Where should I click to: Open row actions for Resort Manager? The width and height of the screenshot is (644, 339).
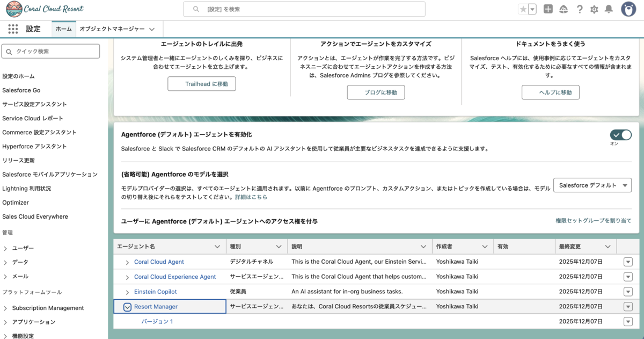pyautogui.click(x=628, y=307)
